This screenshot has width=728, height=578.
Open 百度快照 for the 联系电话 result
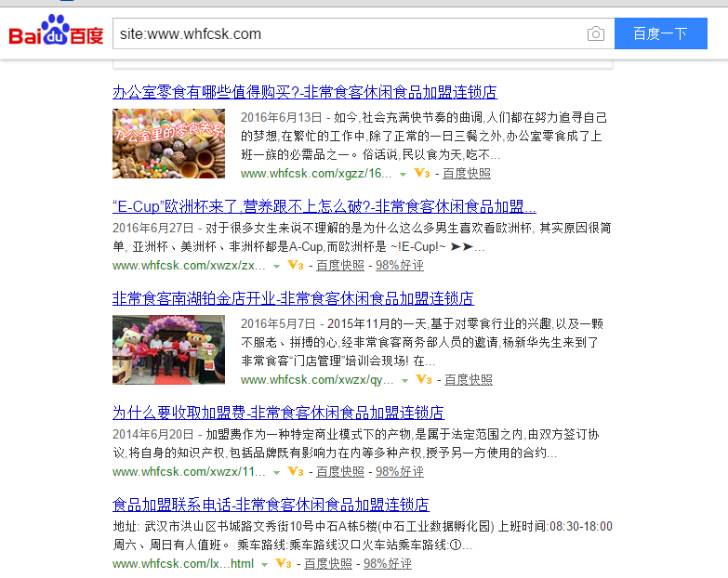click(328, 564)
